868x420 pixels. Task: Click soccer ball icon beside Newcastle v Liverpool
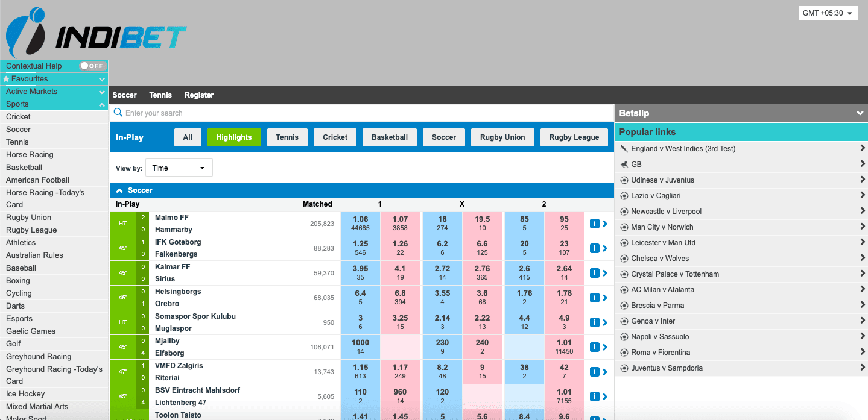coord(624,212)
